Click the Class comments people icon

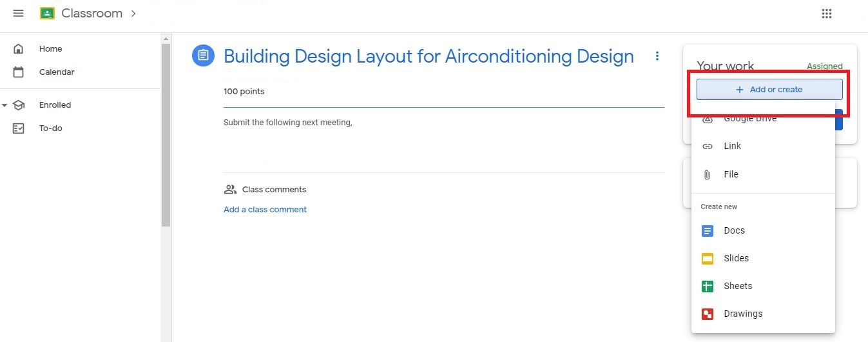230,190
